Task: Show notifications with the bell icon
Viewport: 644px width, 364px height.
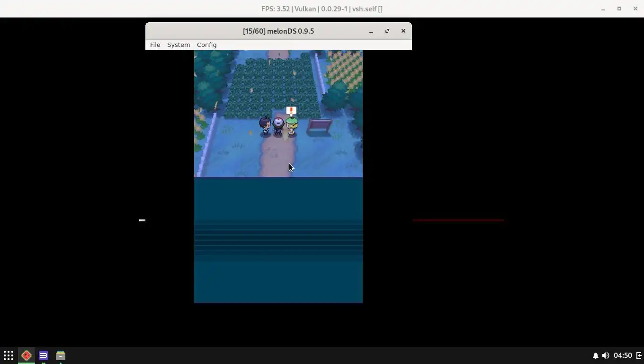Action: click(595, 355)
